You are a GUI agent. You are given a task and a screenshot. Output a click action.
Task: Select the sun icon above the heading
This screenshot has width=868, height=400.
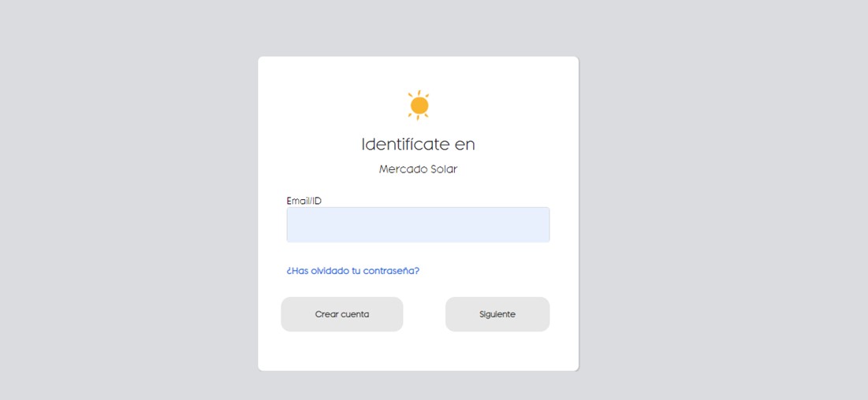click(419, 105)
